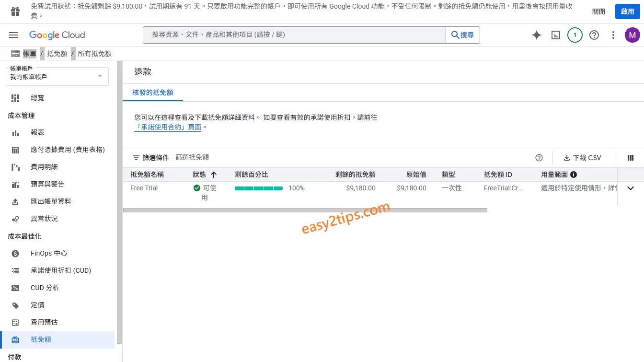
Task: Click the help icon above the credits table
Action: pyautogui.click(x=539, y=157)
